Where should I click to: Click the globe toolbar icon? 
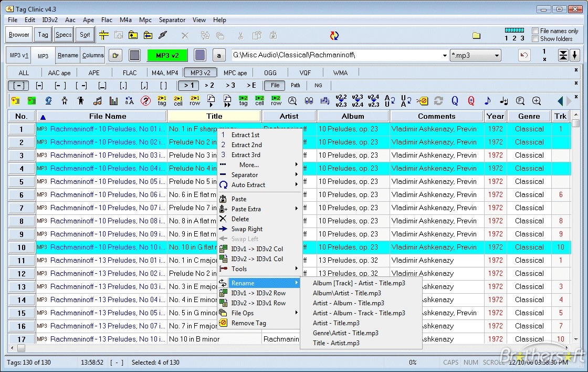click(48, 101)
